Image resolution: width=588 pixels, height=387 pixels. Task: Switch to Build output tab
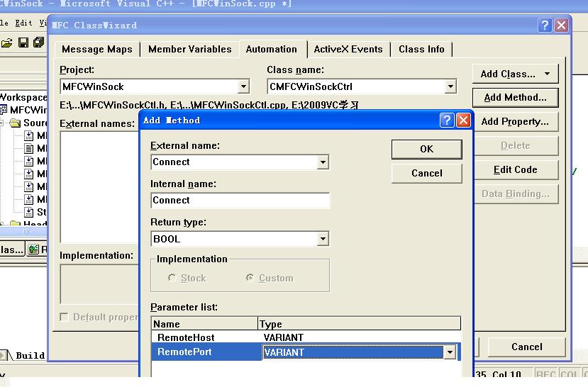click(30, 355)
